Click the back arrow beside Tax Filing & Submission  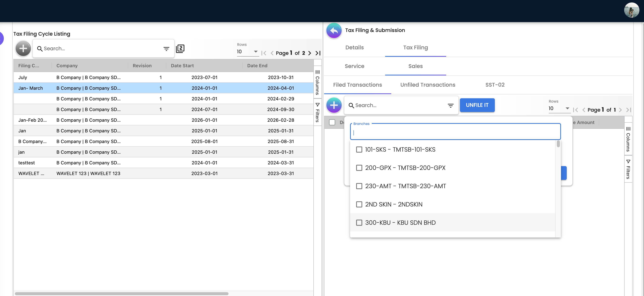click(334, 30)
